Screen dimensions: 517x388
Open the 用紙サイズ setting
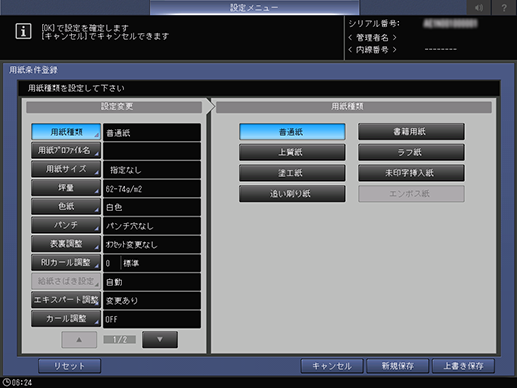[x=66, y=169]
